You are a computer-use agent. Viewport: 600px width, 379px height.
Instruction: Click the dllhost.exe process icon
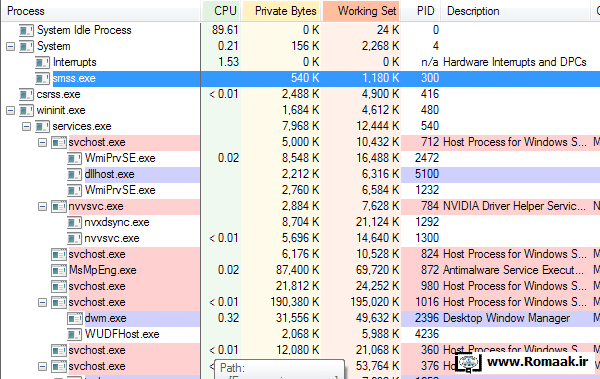point(74,175)
